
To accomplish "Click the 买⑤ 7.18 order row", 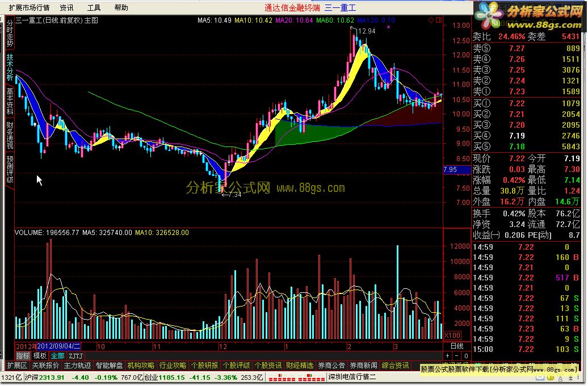I will pyautogui.click(x=526, y=146).
